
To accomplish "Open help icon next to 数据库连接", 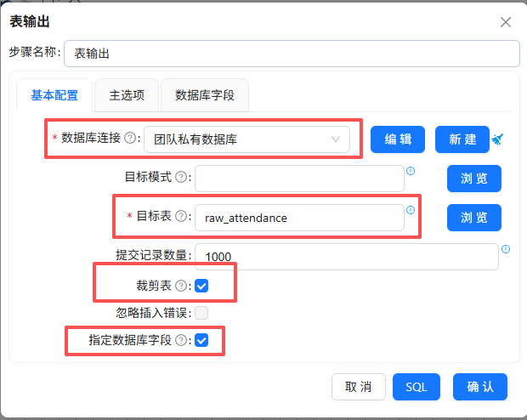I will coord(130,138).
